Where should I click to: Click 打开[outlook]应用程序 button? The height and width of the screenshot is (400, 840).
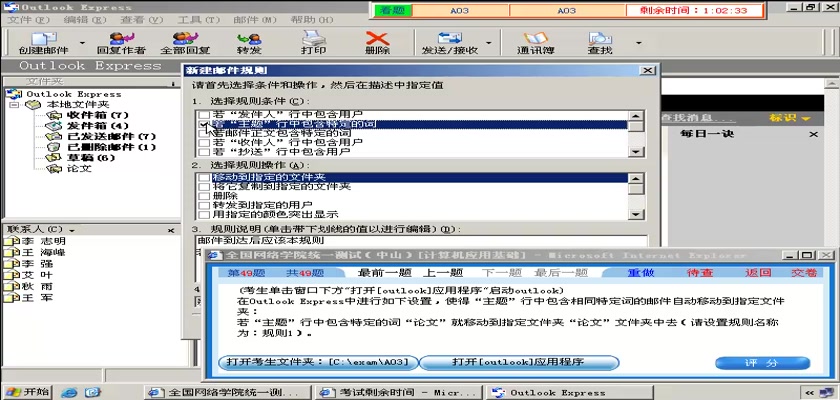tap(518, 363)
